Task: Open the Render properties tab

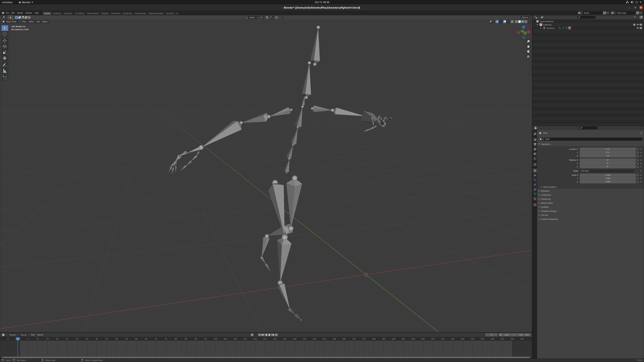Action: coord(535,140)
